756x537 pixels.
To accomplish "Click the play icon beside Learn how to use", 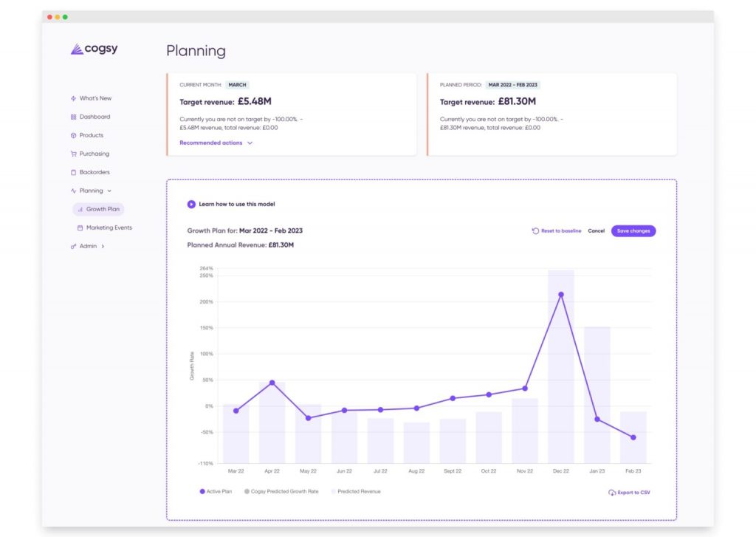I will click(x=191, y=204).
